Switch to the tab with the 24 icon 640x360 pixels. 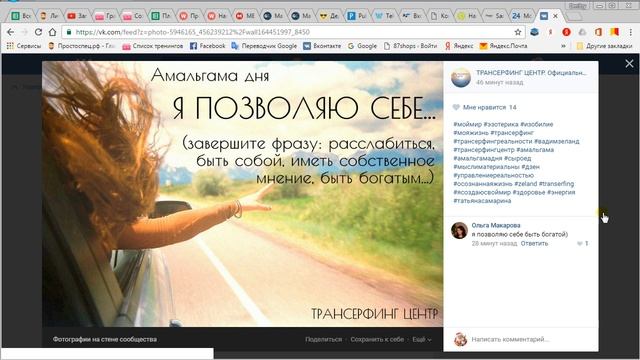(522, 16)
